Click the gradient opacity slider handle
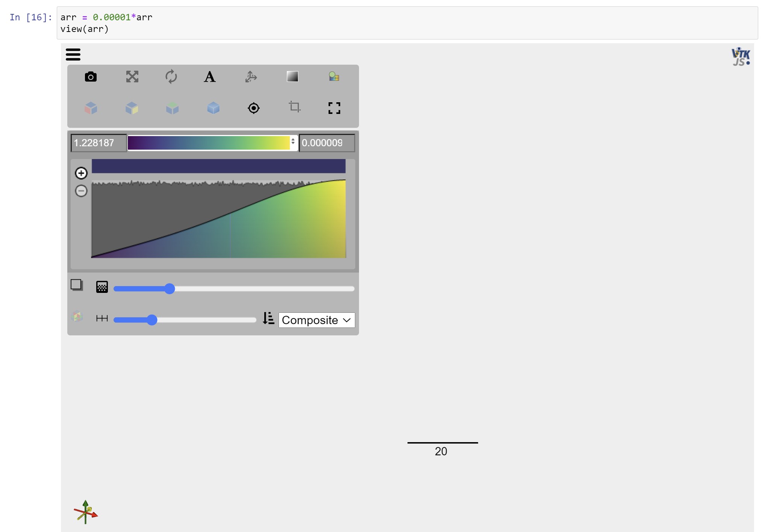Image resolution: width=762 pixels, height=532 pixels. 152,320
